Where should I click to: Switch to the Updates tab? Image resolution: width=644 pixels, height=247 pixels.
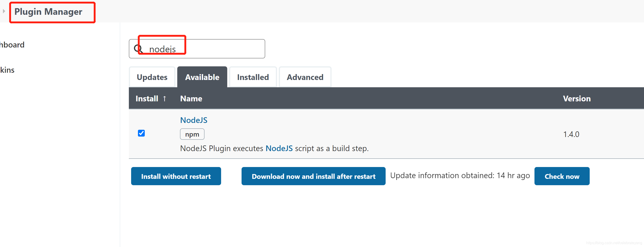(x=152, y=77)
